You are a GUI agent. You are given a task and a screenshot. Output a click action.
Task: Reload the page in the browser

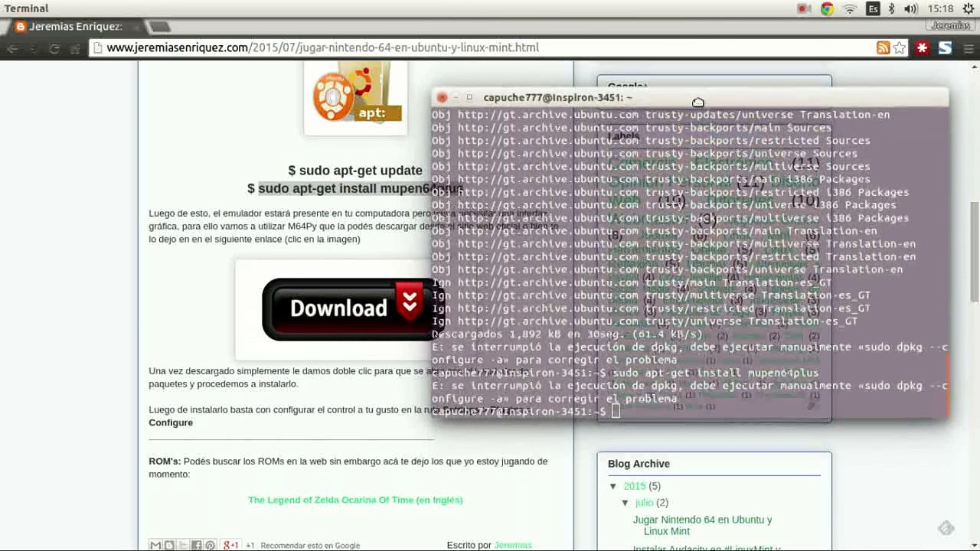(x=54, y=48)
